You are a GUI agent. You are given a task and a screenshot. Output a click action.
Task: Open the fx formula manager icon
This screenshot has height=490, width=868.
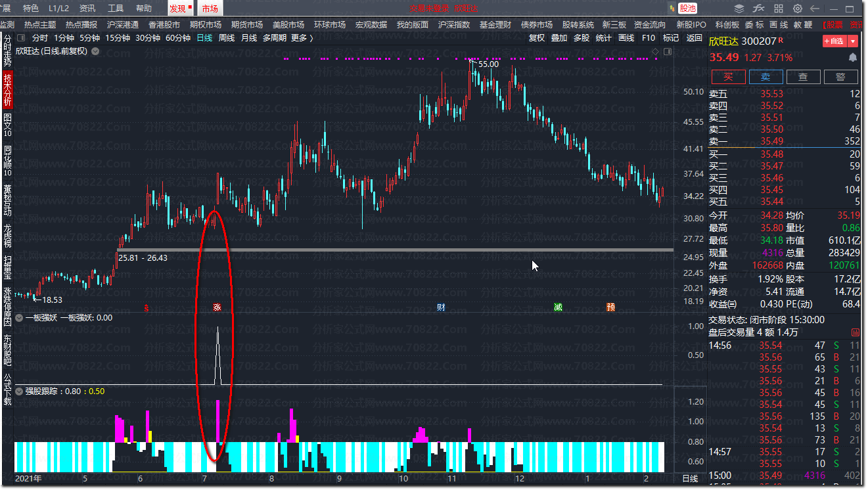coord(758,9)
